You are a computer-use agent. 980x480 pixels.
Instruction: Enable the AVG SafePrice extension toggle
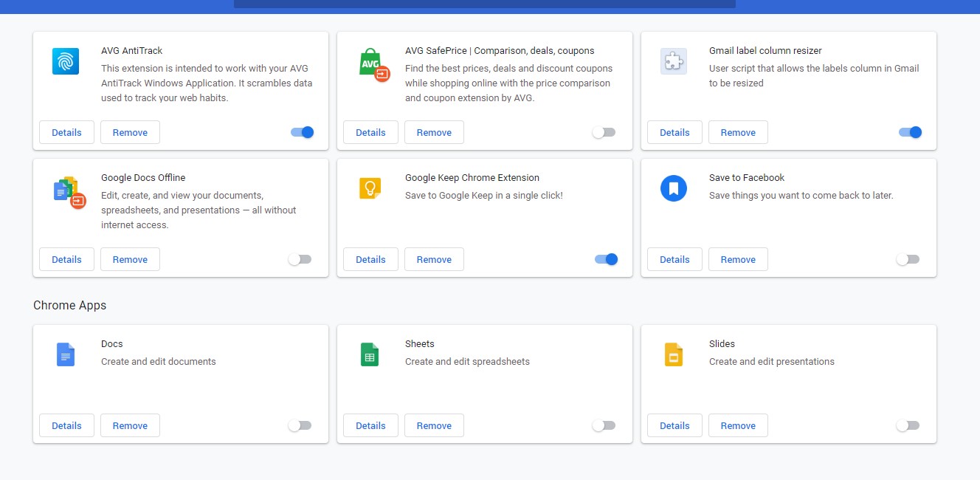(604, 132)
